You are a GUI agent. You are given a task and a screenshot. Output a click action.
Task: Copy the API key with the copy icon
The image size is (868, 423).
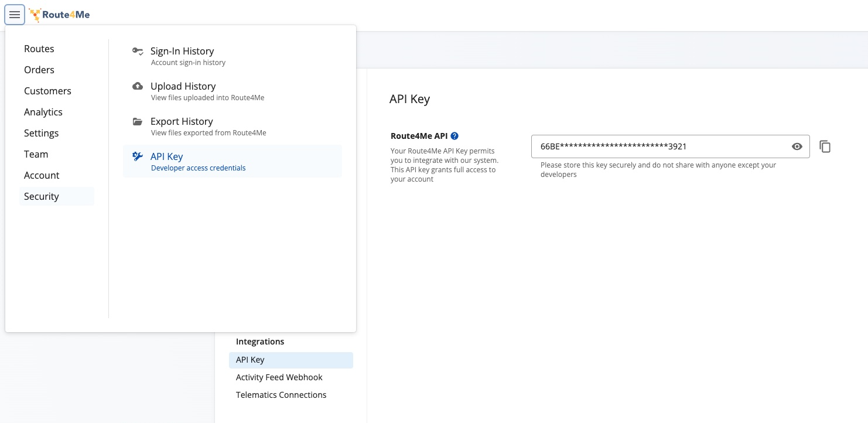(x=825, y=146)
